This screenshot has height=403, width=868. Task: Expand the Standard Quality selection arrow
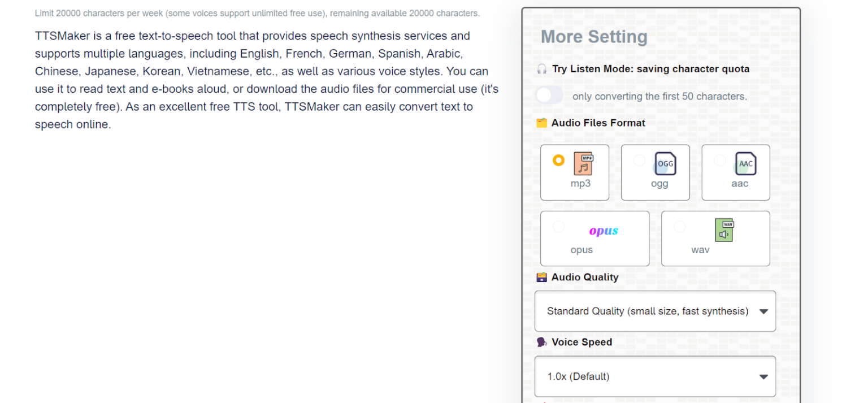pos(765,311)
